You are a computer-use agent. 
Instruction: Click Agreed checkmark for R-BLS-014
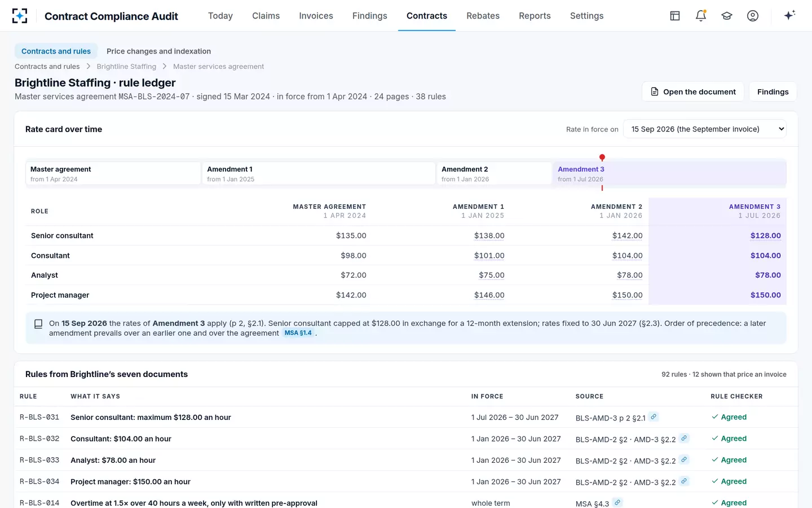[715, 503]
